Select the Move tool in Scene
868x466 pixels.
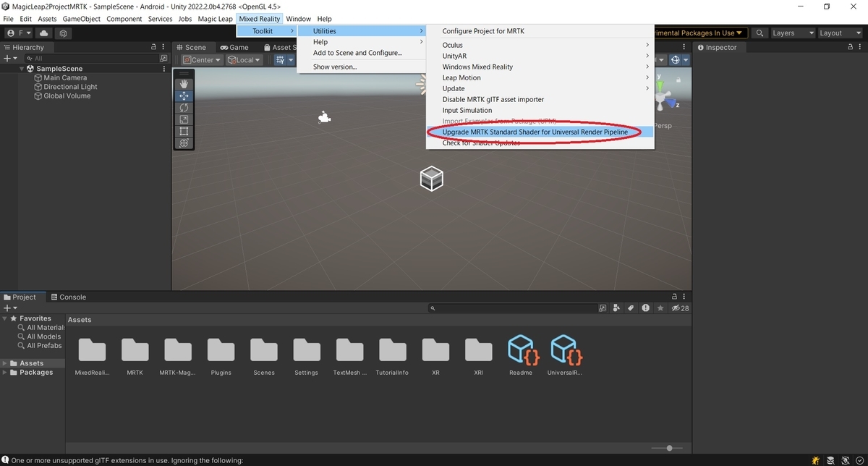tap(184, 96)
